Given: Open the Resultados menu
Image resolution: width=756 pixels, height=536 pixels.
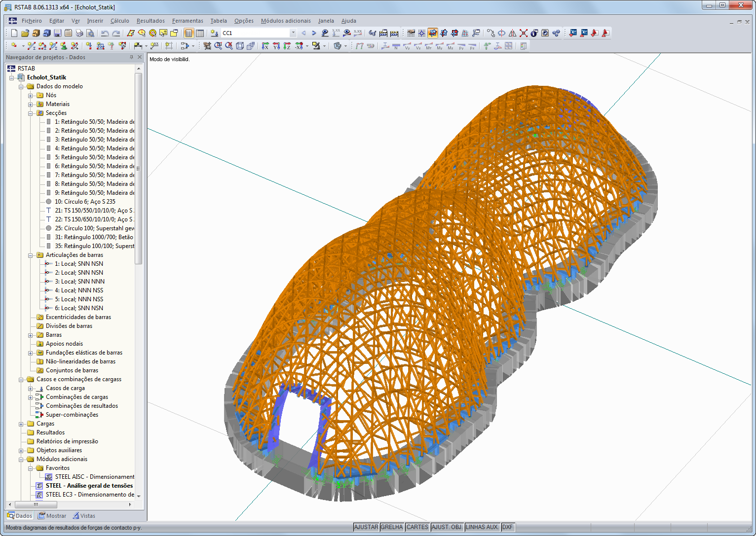Looking at the screenshot, I should coord(151,21).
